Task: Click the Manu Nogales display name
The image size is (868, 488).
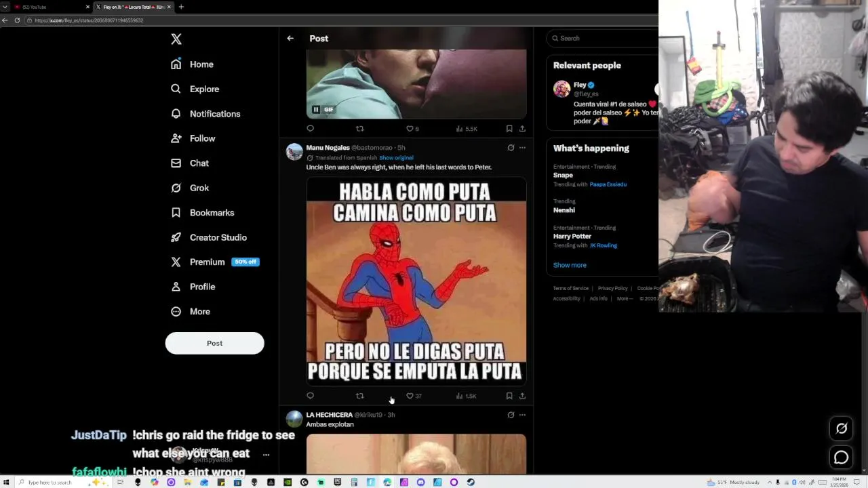Action: tap(328, 148)
